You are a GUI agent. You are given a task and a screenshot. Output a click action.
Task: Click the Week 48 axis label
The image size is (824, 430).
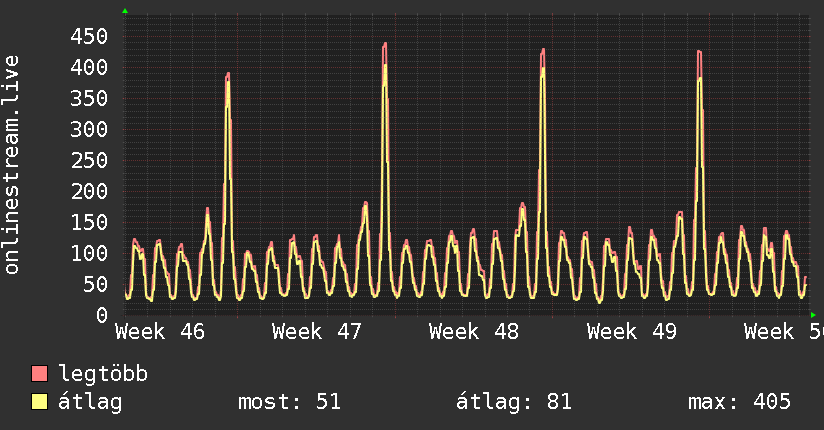coord(474,332)
